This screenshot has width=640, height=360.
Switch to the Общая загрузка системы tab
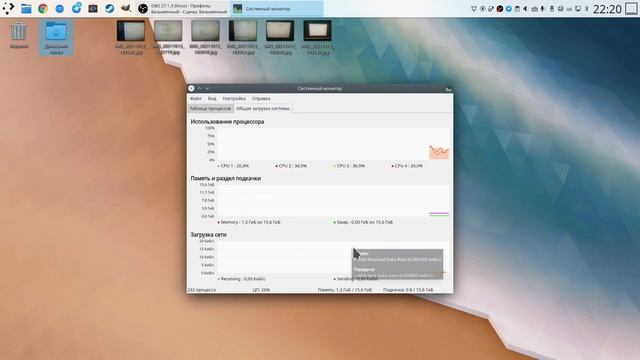(x=263, y=109)
